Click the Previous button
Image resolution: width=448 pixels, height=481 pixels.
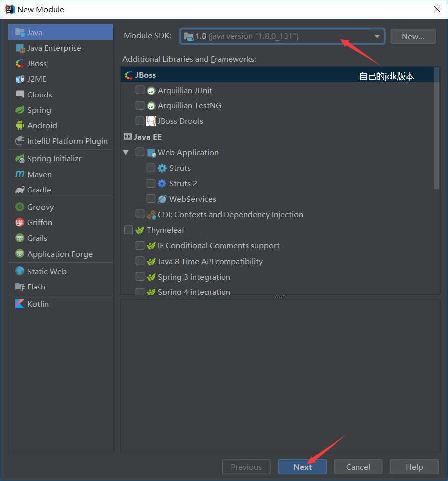point(246,467)
